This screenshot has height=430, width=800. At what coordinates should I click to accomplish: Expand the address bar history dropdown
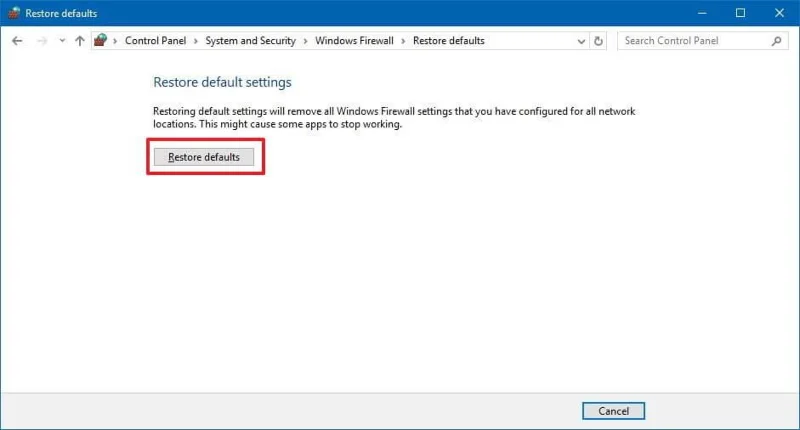tap(581, 41)
